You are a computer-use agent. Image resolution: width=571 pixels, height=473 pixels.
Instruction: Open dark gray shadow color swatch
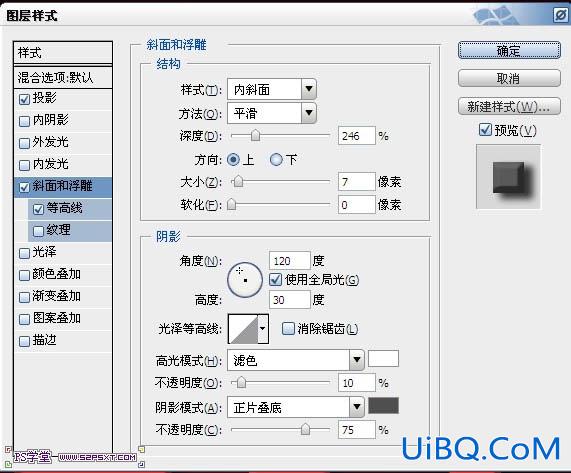coord(383,406)
